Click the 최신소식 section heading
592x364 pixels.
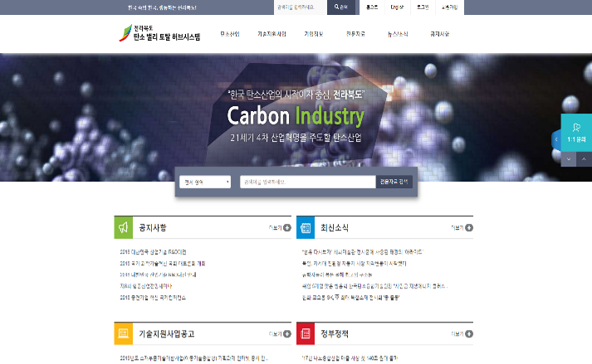[335, 227]
